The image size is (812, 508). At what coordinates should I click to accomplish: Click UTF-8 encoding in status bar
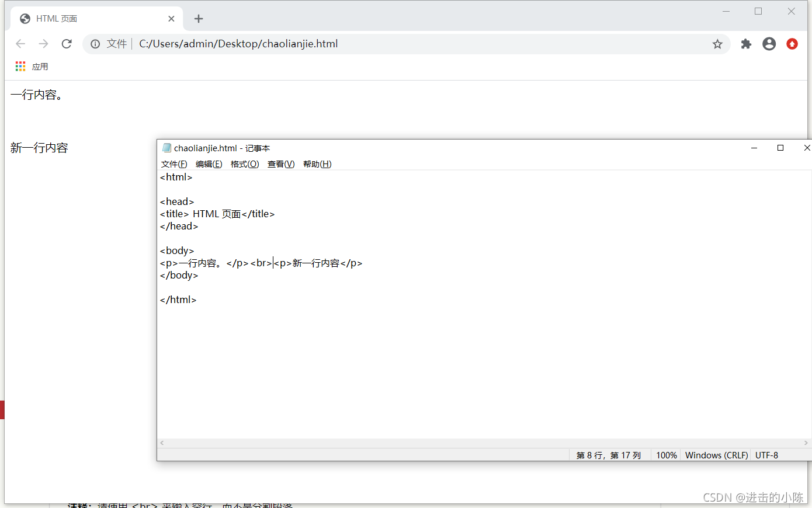[766, 455]
